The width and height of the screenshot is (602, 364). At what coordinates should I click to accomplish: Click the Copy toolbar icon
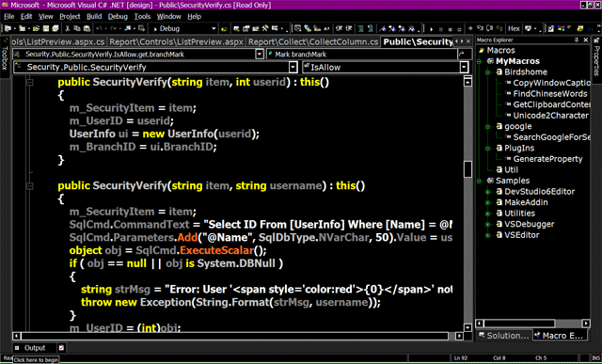[x=77, y=28]
